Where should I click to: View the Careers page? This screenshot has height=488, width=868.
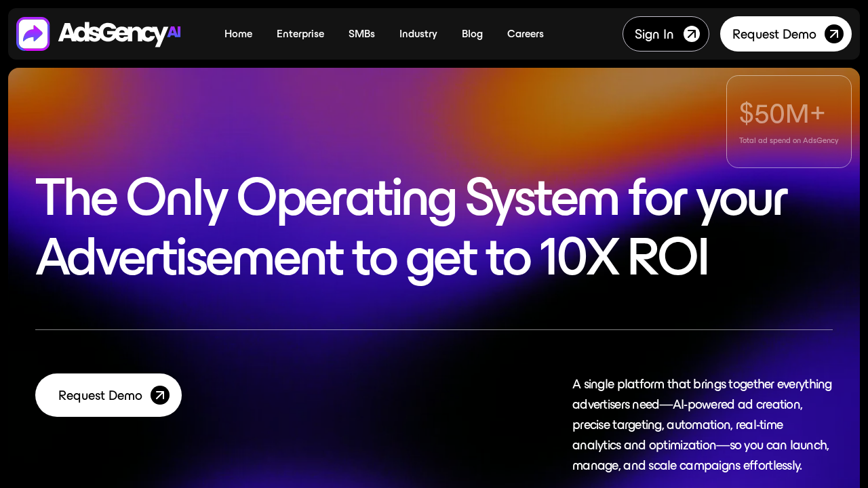(x=525, y=33)
